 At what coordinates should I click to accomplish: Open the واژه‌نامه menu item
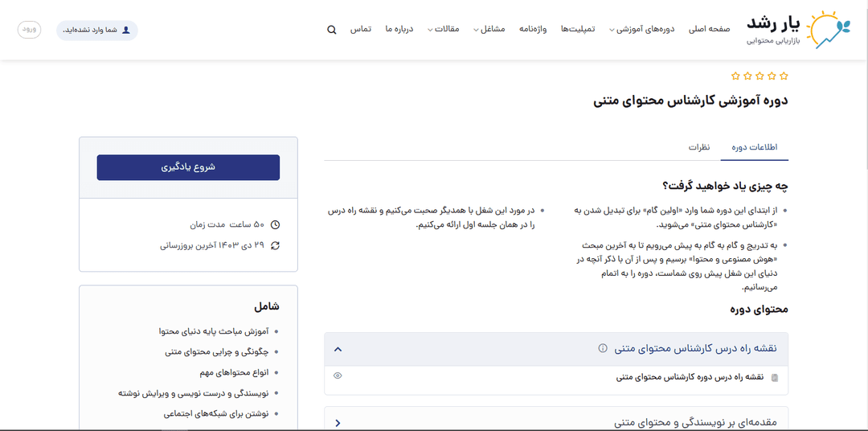tap(533, 30)
